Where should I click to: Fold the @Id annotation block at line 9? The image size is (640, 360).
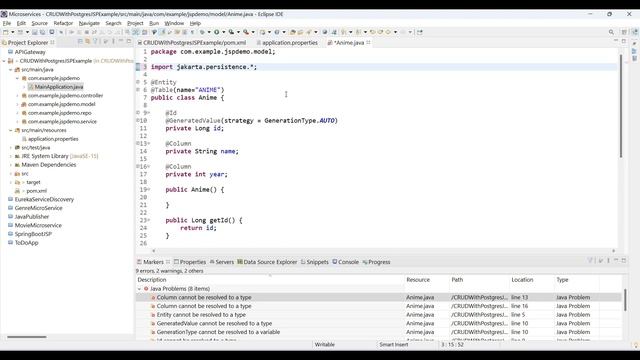coord(149,113)
